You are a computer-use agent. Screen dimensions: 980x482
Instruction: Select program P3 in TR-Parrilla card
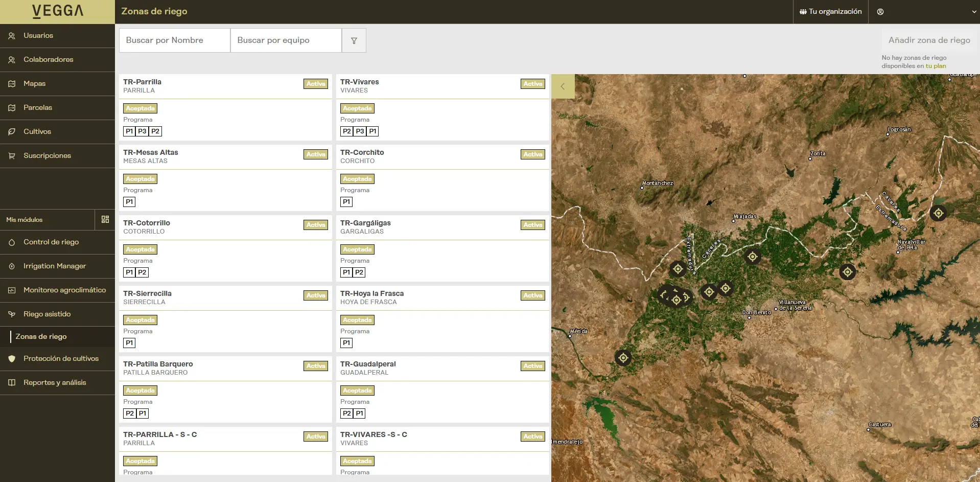(x=143, y=131)
